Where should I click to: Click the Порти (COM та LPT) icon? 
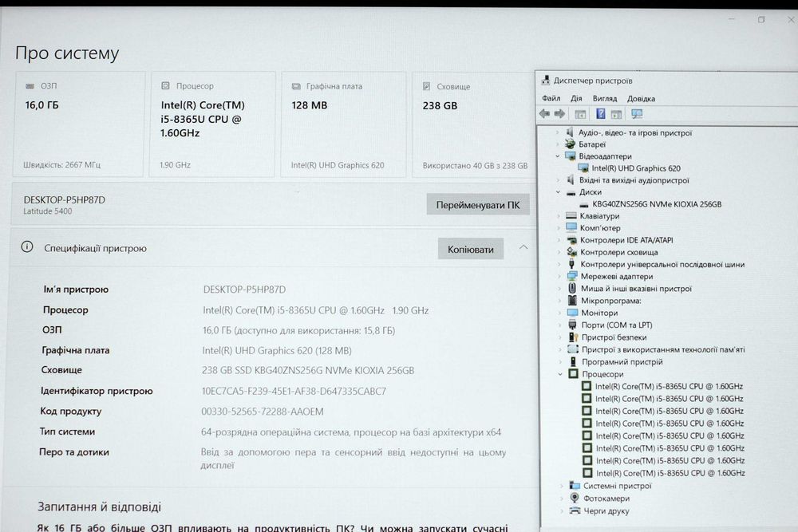(x=573, y=325)
